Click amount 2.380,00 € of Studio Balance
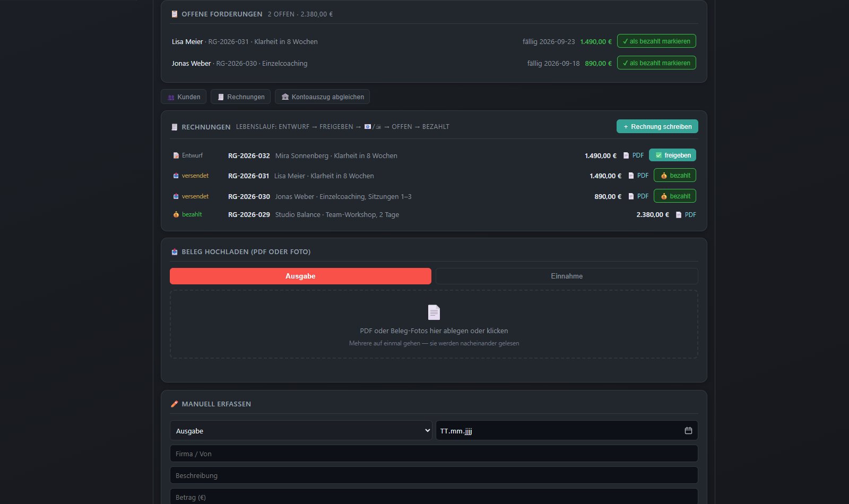 click(653, 215)
